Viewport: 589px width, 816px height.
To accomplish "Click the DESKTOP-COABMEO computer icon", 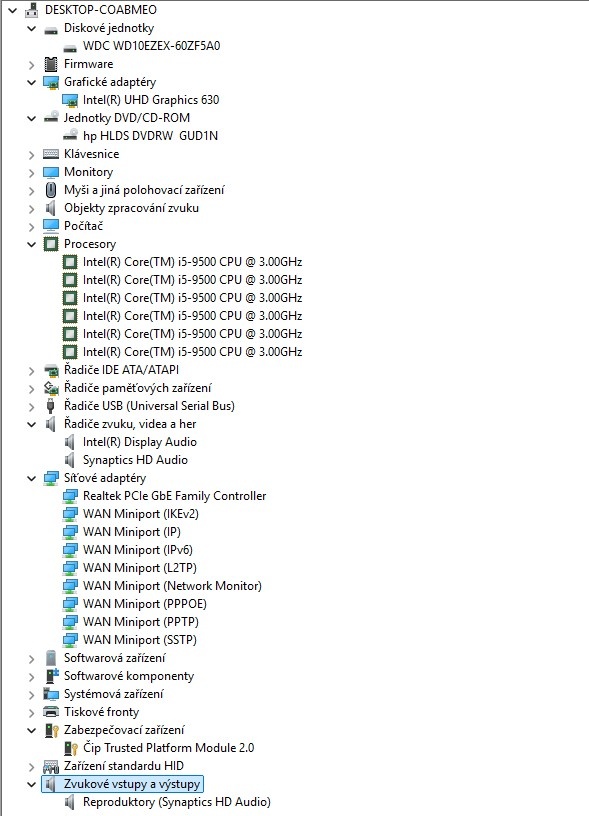I will [x=32, y=9].
